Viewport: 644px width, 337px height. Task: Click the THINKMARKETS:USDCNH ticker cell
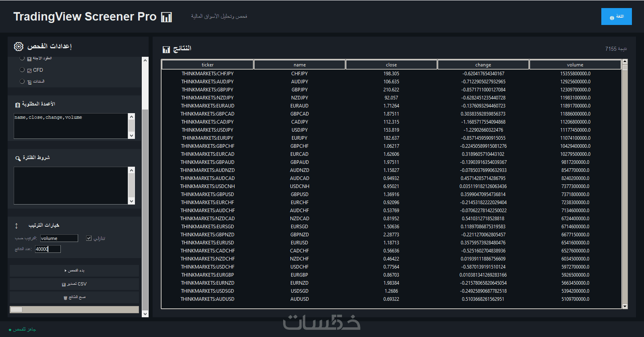pos(207,186)
